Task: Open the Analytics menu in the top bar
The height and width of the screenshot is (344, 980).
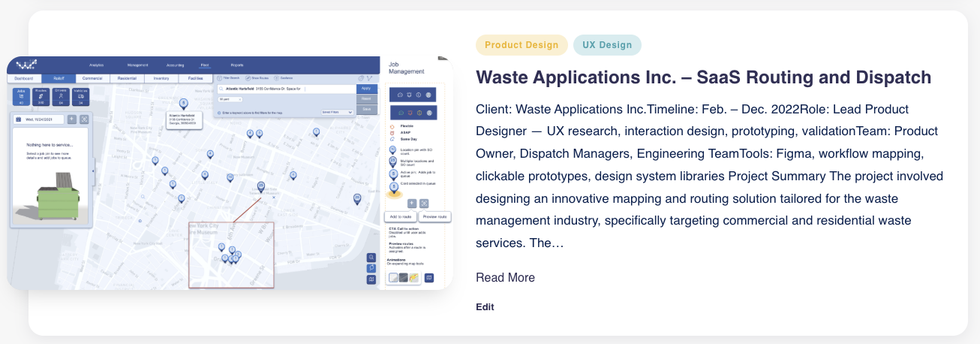Action: (97, 65)
